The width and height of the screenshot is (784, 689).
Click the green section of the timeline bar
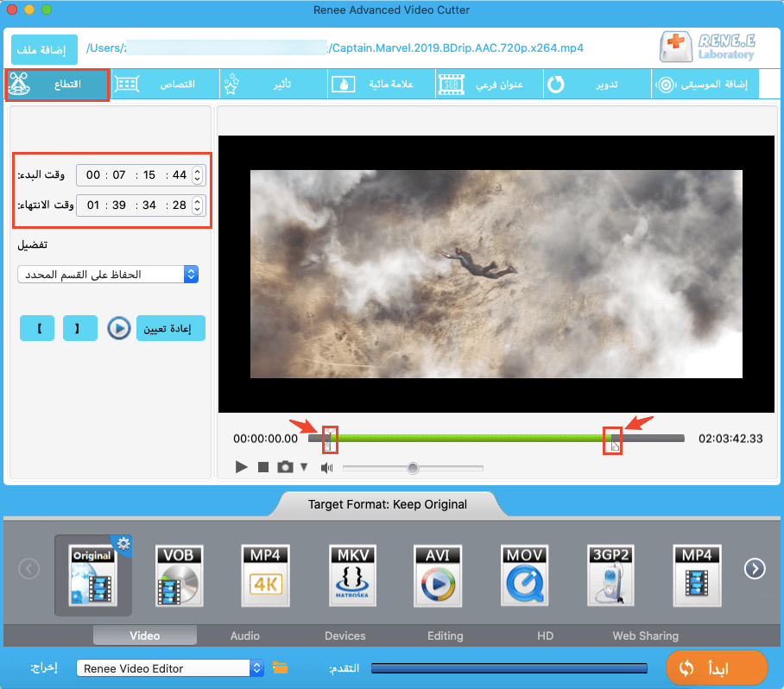(470, 439)
